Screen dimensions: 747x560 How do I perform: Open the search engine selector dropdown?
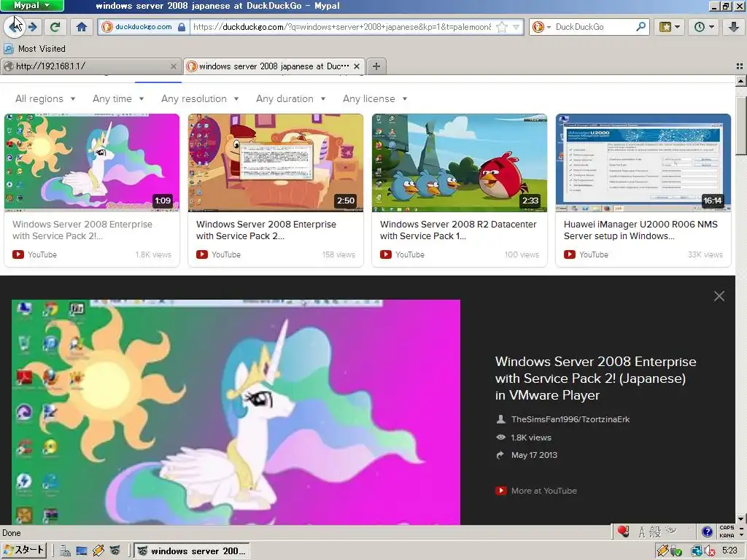tap(542, 27)
